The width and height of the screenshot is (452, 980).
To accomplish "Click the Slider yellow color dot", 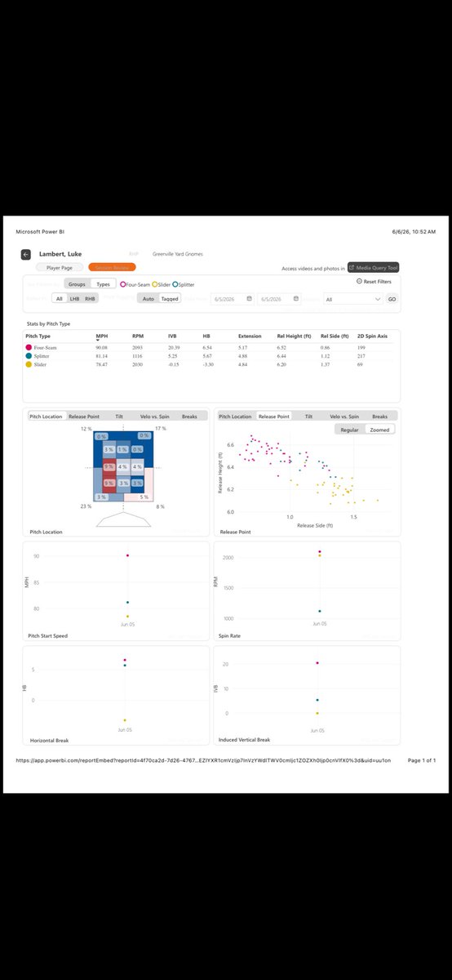I will [29, 365].
